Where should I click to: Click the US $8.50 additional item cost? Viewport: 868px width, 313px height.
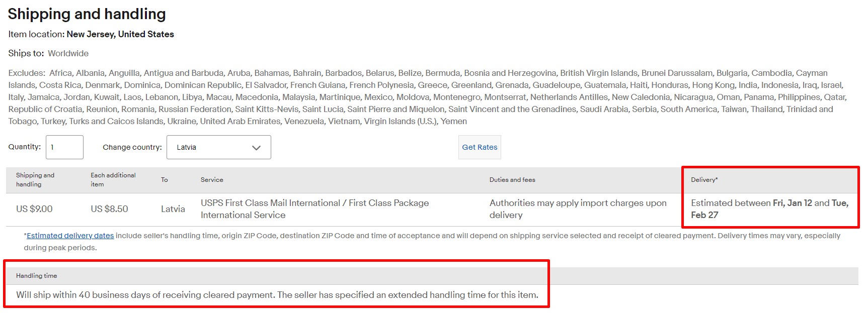[109, 209]
